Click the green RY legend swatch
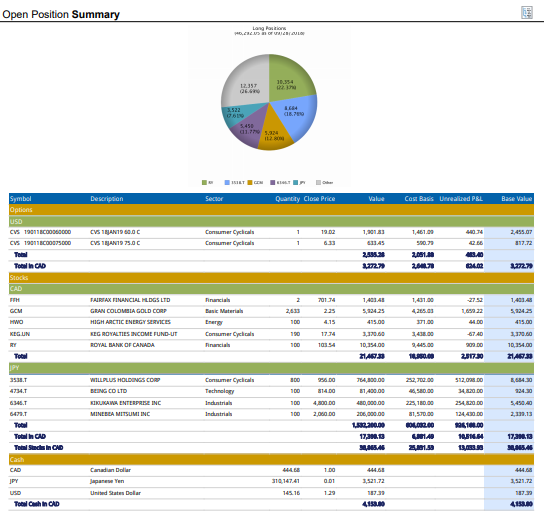The image size is (544, 512). click(x=204, y=182)
